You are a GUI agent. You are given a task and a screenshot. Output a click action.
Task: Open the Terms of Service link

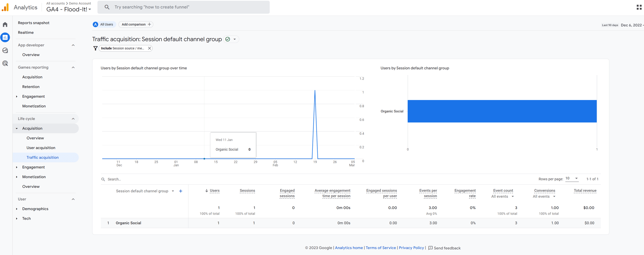pos(380,248)
